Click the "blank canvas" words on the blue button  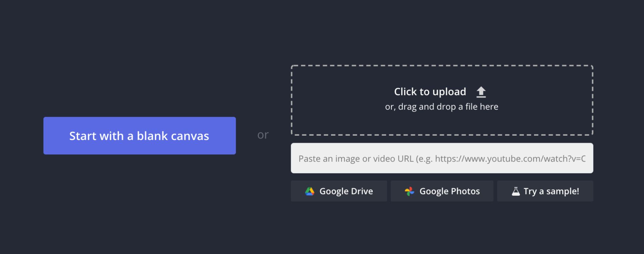tap(173, 136)
